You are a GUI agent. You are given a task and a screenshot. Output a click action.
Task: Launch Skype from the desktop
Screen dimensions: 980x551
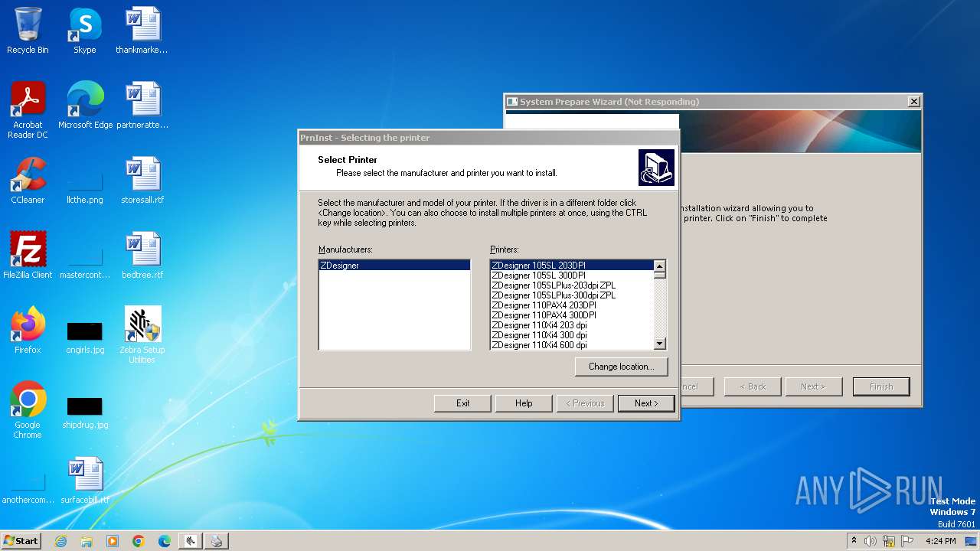tap(84, 31)
